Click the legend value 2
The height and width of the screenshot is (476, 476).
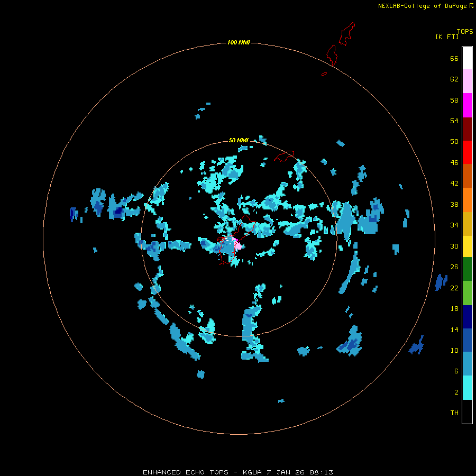456,392
